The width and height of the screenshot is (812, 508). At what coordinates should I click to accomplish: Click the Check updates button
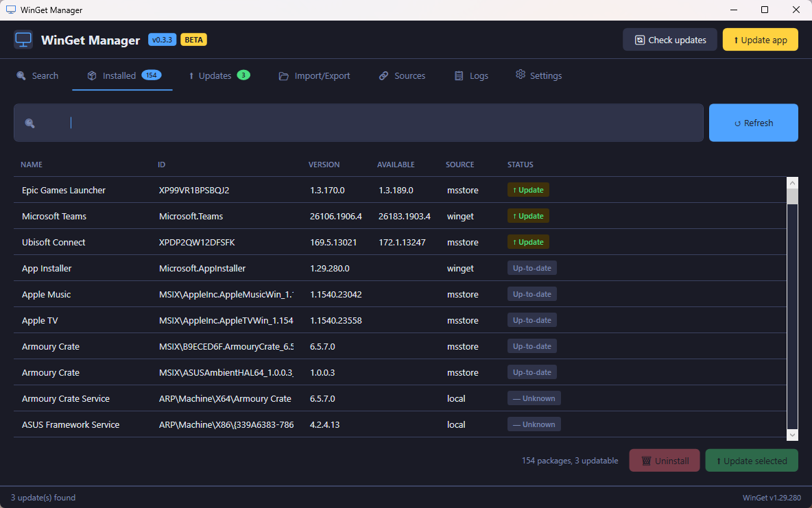[669, 40]
